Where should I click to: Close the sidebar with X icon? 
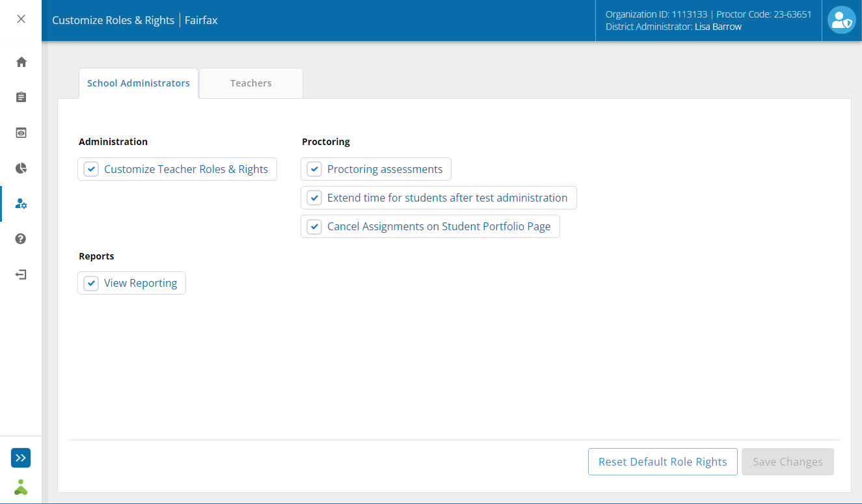pos(21,19)
